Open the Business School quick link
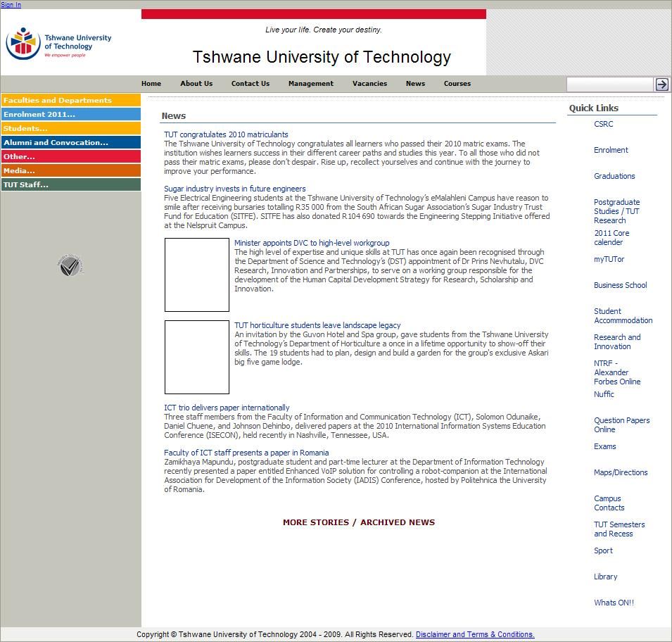Viewport: 672px width, 642px height. [x=620, y=285]
